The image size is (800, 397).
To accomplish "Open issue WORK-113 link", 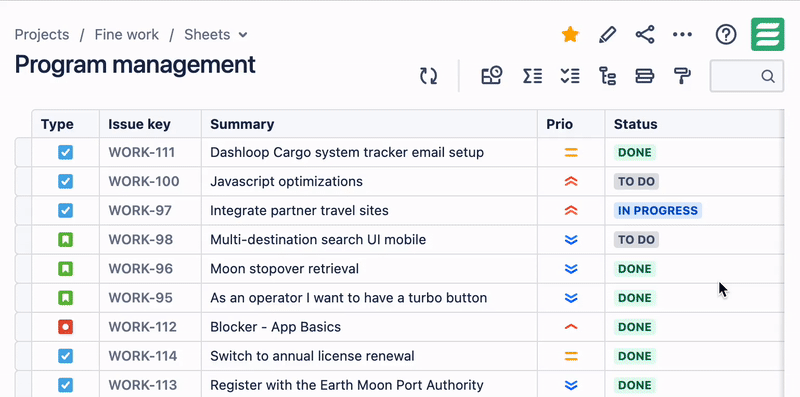I will 142,385.
